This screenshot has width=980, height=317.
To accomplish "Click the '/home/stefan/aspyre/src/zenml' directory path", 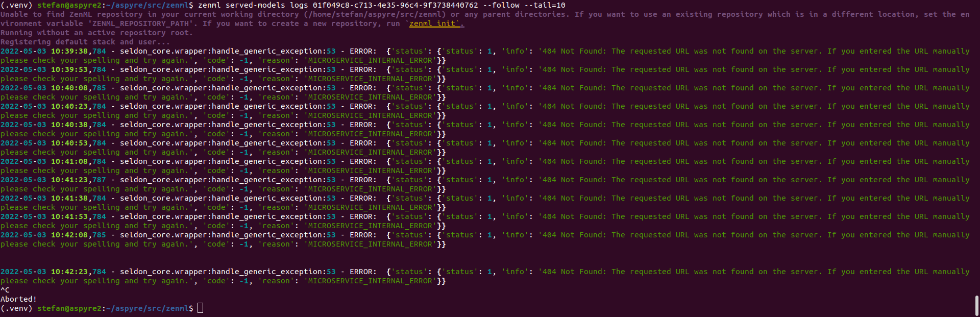I will click(x=375, y=14).
